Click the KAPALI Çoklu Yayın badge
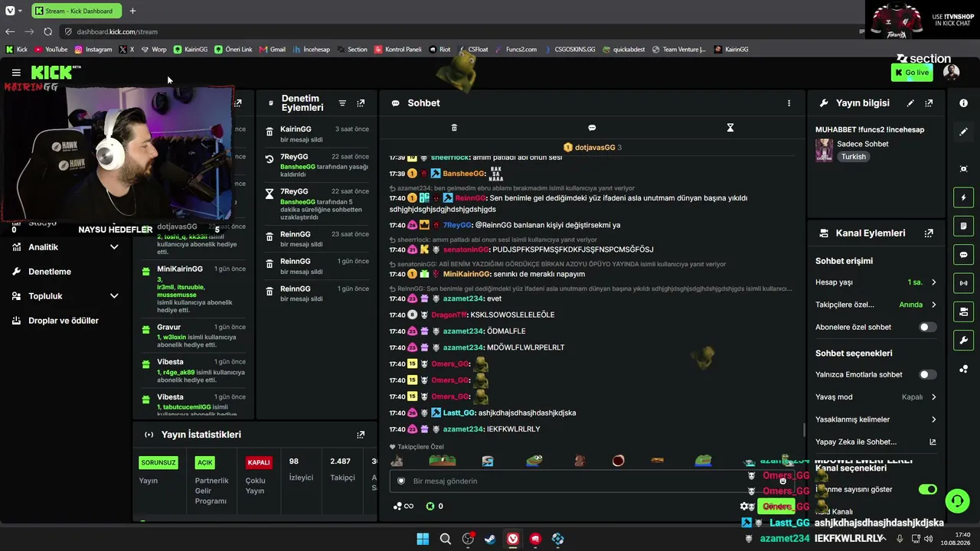Screen dimensions: 980x551 coord(259,463)
